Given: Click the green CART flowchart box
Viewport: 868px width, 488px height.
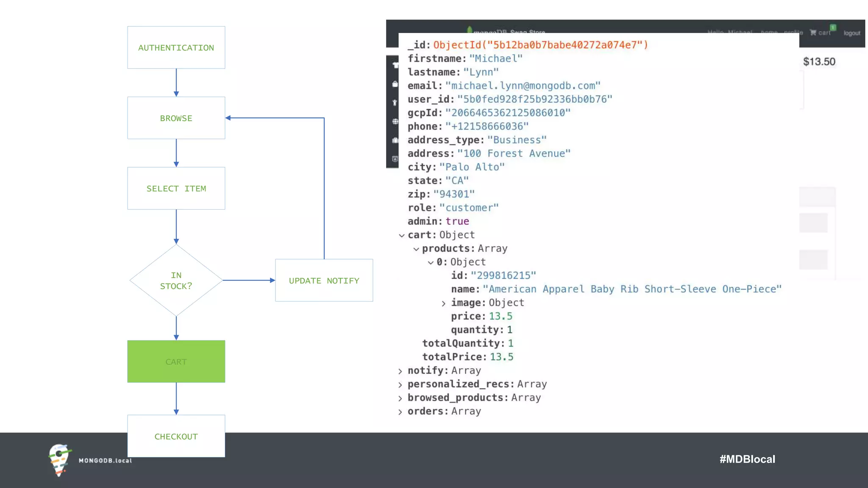Looking at the screenshot, I should point(176,361).
